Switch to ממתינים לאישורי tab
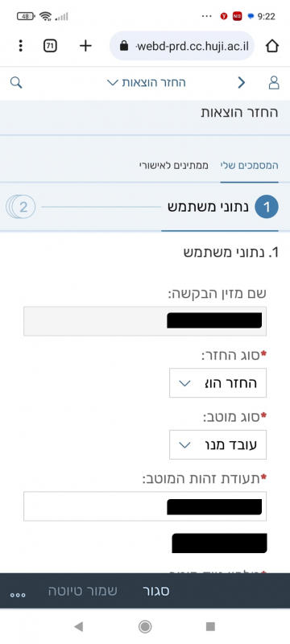The width and height of the screenshot is (290, 644). [174, 166]
